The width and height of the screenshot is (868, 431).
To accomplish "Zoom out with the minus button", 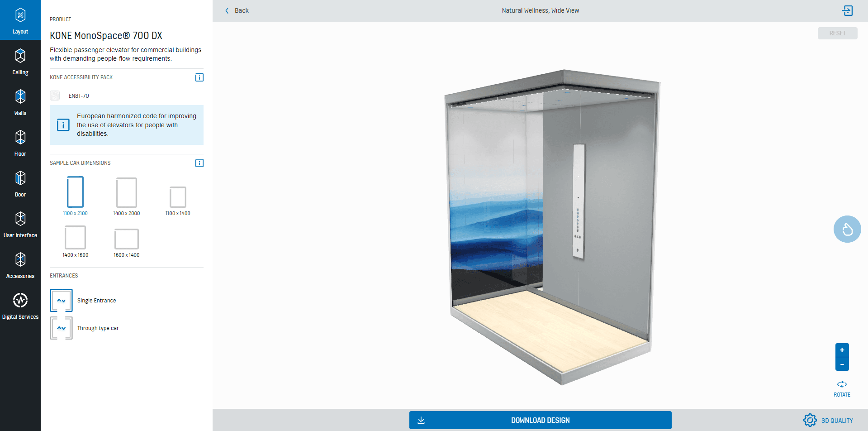I will click(842, 364).
